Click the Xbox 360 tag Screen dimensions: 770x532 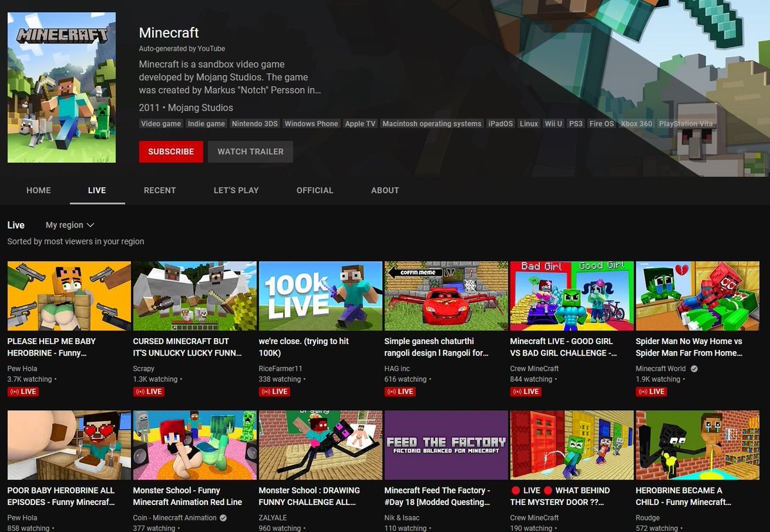pos(637,124)
